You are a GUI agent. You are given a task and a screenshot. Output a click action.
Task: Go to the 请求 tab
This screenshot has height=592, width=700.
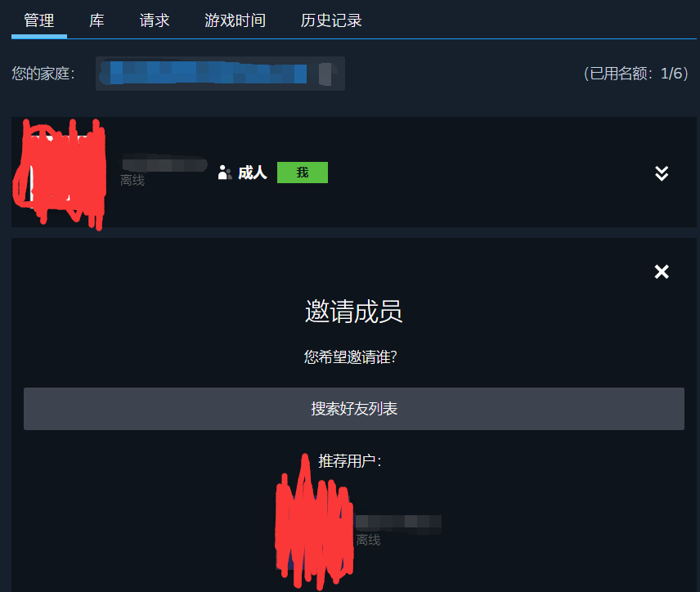155,20
